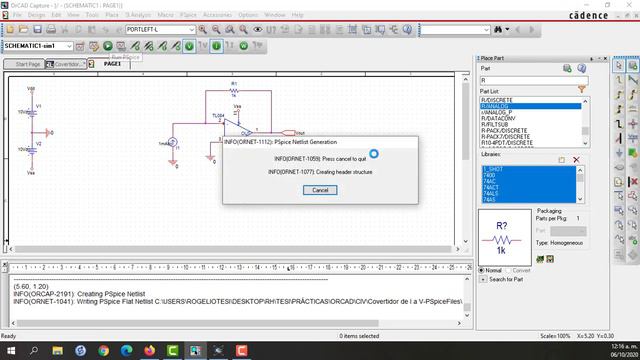This screenshot has height=360, width=640.
Task: Click the New Simulation Profile icon
Action: pos(80,46)
